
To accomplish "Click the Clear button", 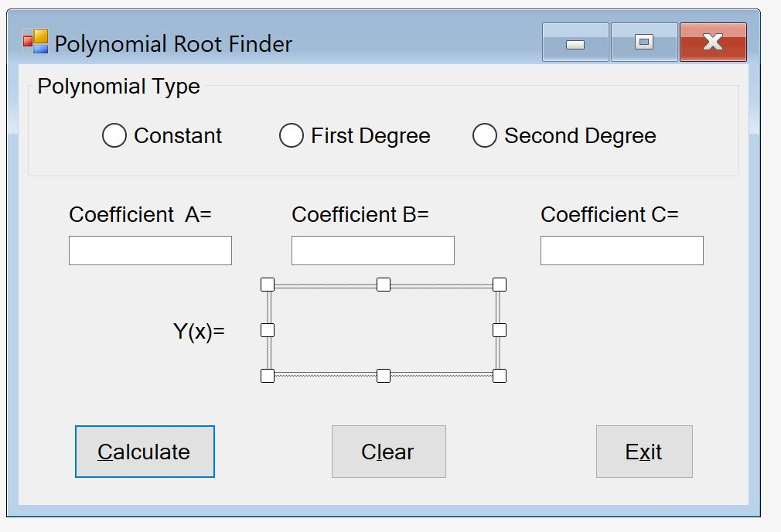I will click(388, 452).
